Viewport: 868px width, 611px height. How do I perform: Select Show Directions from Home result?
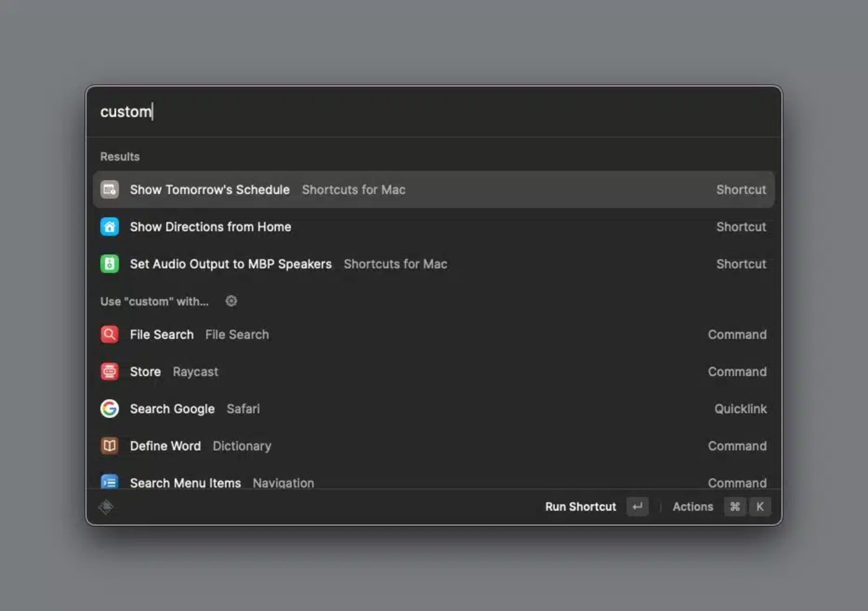434,227
